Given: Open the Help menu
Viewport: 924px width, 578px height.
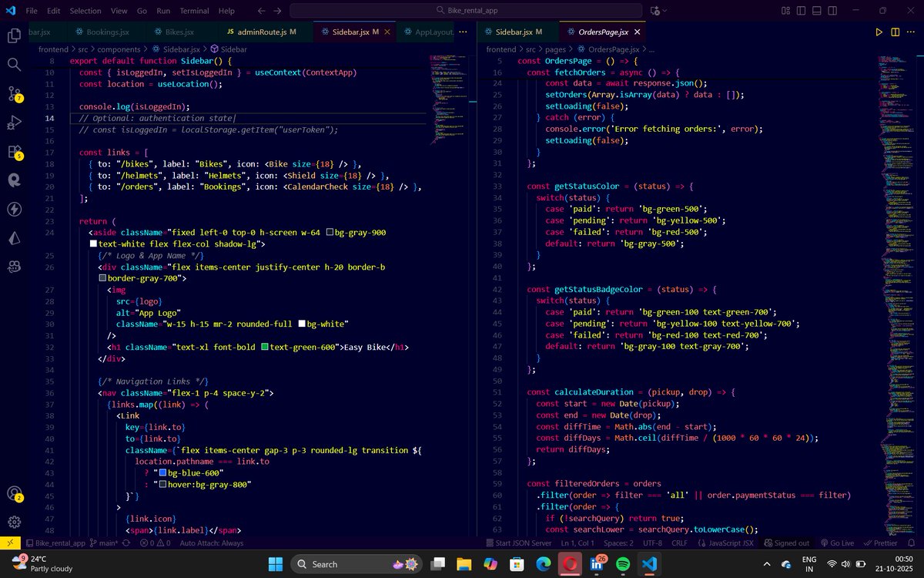Looking at the screenshot, I should point(226,11).
